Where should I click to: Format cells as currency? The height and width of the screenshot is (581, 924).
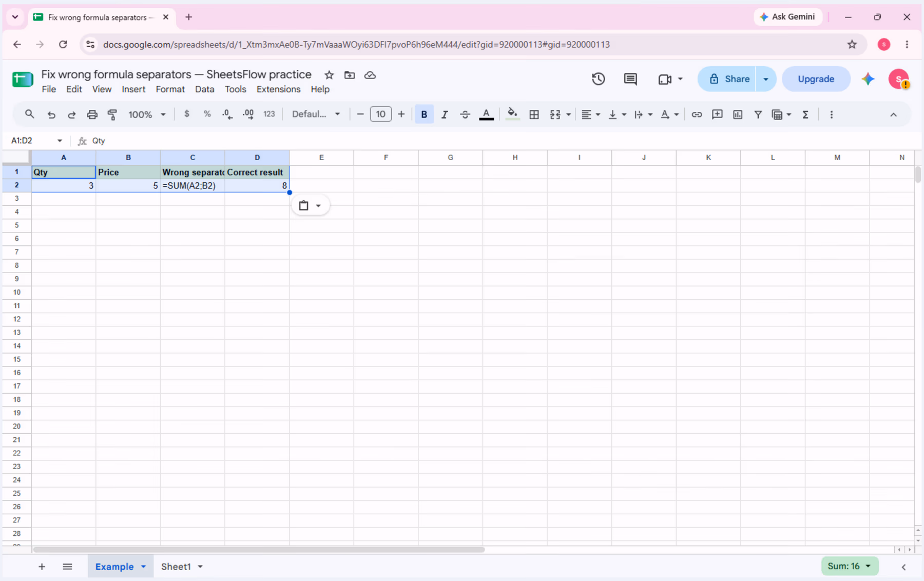pyautogui.click(x=187, y=114)
